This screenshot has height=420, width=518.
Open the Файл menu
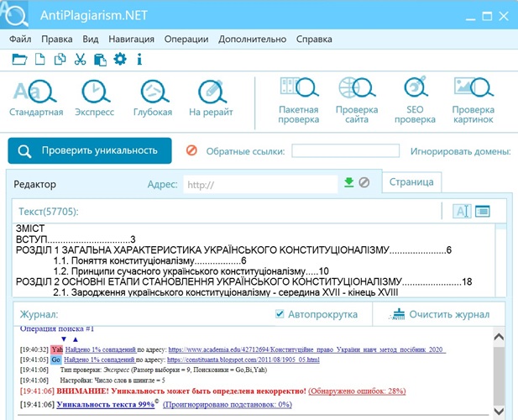20,39
